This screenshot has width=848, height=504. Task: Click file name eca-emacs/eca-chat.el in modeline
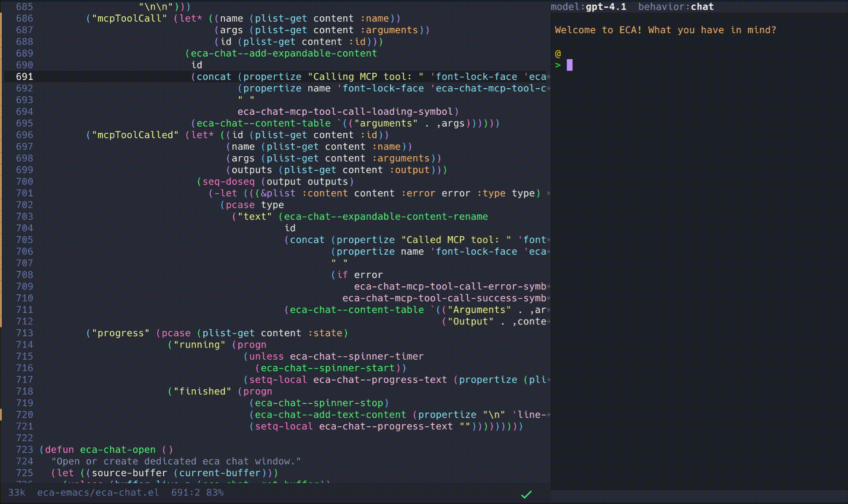[x=98, y=493]
